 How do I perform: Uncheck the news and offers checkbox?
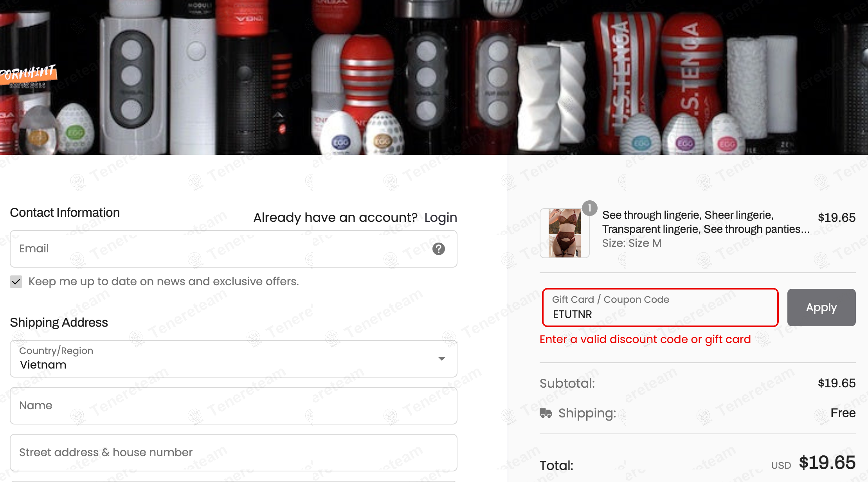pyautogui.click(x=16, y=282)
